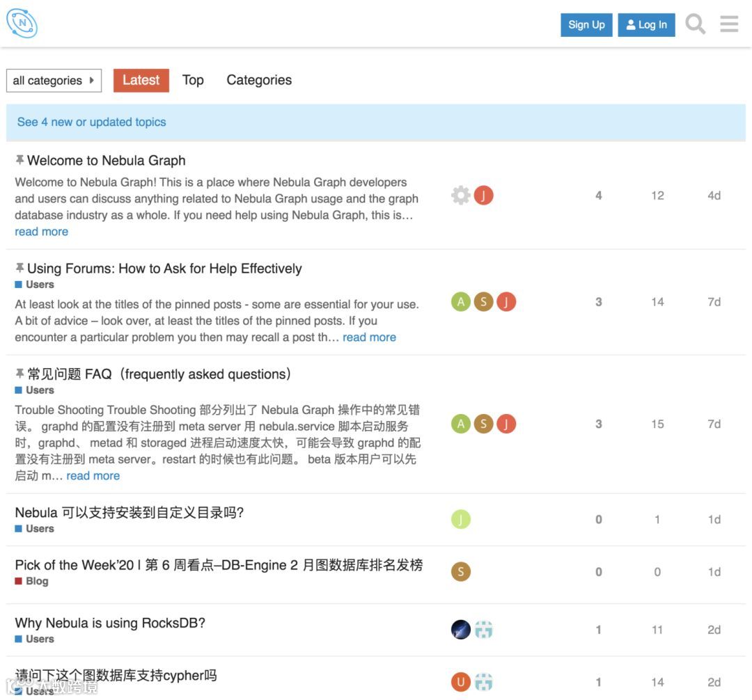Click the Sign Up button

(x=586, y=25)
